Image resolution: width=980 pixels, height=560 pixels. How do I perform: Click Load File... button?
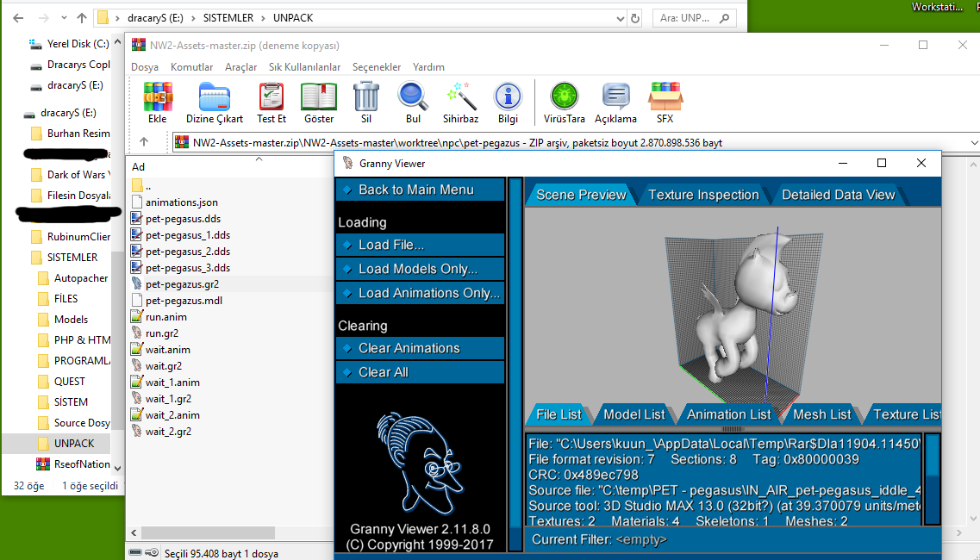[420, 245]
